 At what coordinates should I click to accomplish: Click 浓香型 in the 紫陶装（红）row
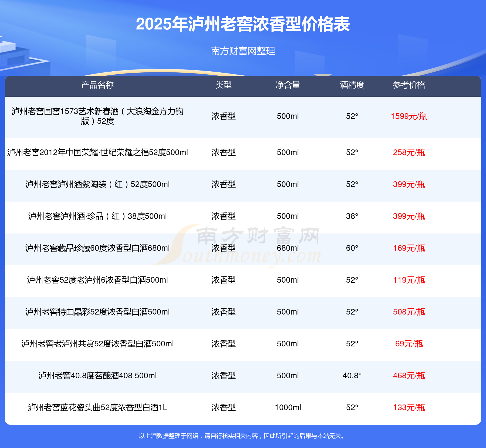[224, 184]
